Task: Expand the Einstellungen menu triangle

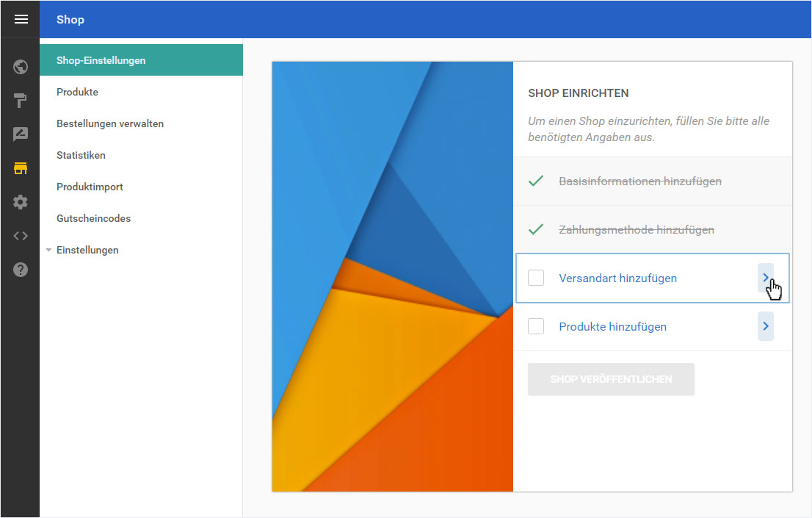Action: [48, 250]
